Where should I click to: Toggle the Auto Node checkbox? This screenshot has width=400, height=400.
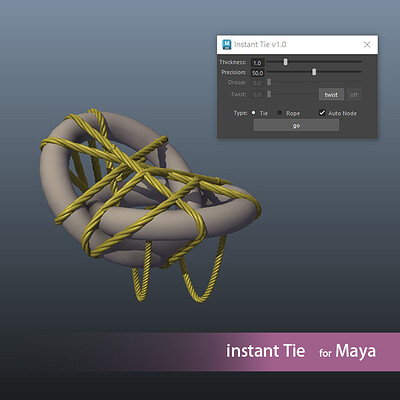pos(322,113)
